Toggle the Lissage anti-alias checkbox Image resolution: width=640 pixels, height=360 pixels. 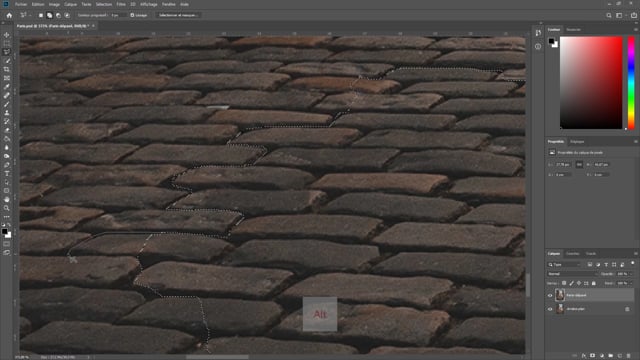132,15
